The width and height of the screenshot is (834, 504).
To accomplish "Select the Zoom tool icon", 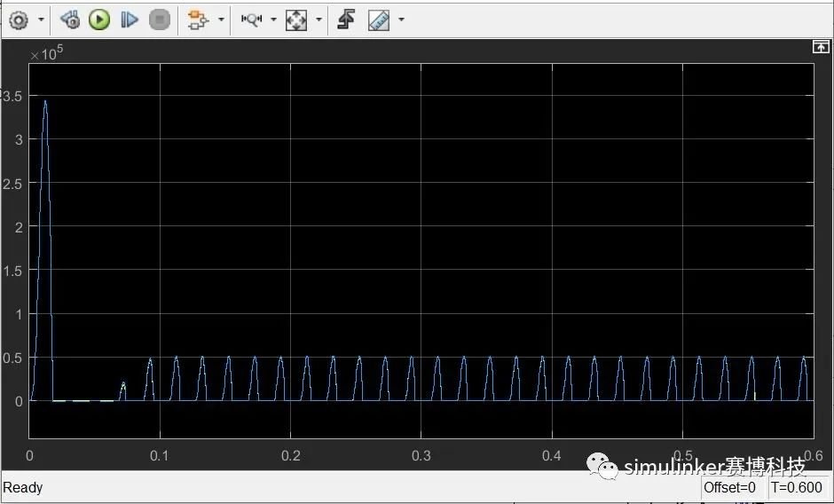I will click(252, 20).
